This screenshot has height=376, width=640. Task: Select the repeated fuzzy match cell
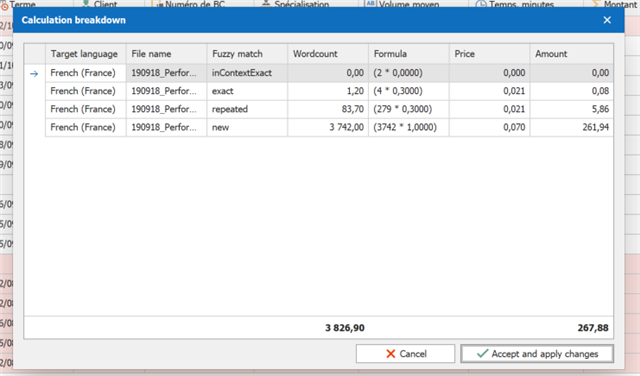(247, 109)
